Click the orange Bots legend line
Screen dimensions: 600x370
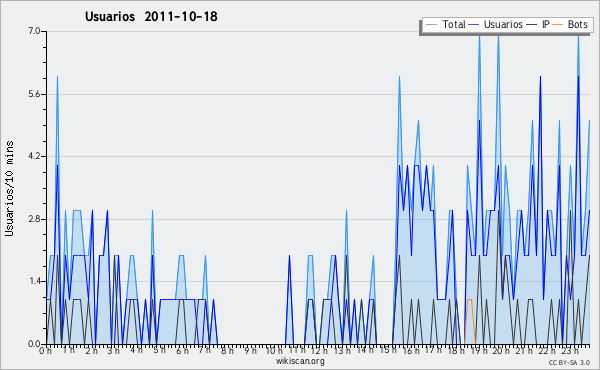tap(558, 25)
